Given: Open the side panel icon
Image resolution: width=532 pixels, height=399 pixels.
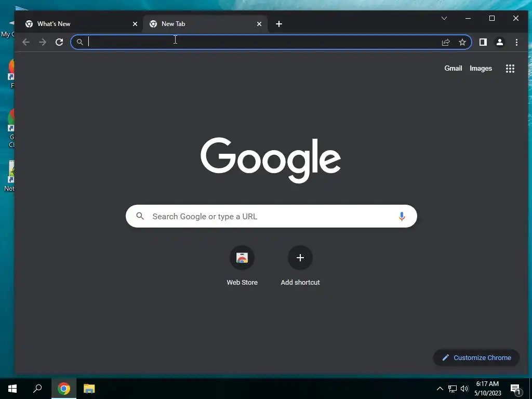Looking at the screenshot, I should (x=483, y=42).
